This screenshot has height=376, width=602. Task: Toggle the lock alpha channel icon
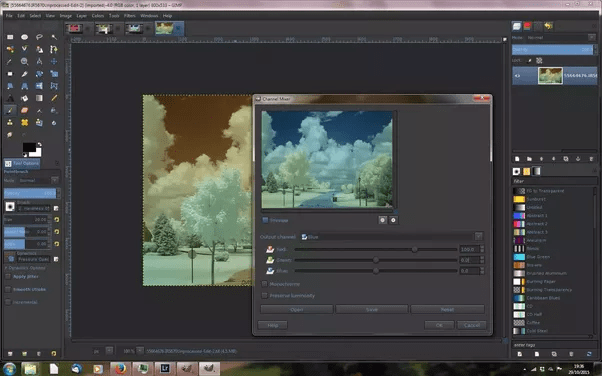tap(539, 60)
